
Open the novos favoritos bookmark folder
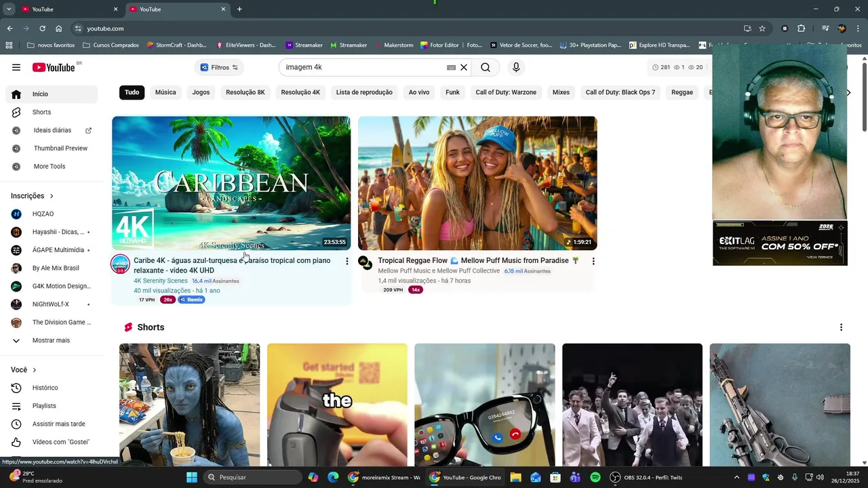coord(51,45)
